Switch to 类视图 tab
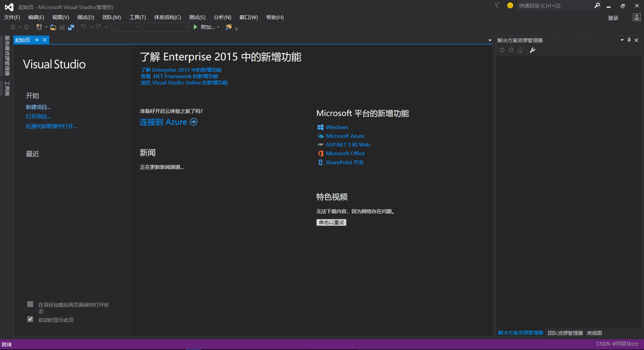Image resolution: width=644 pixels, height=350 pixels. click(594, 333)
